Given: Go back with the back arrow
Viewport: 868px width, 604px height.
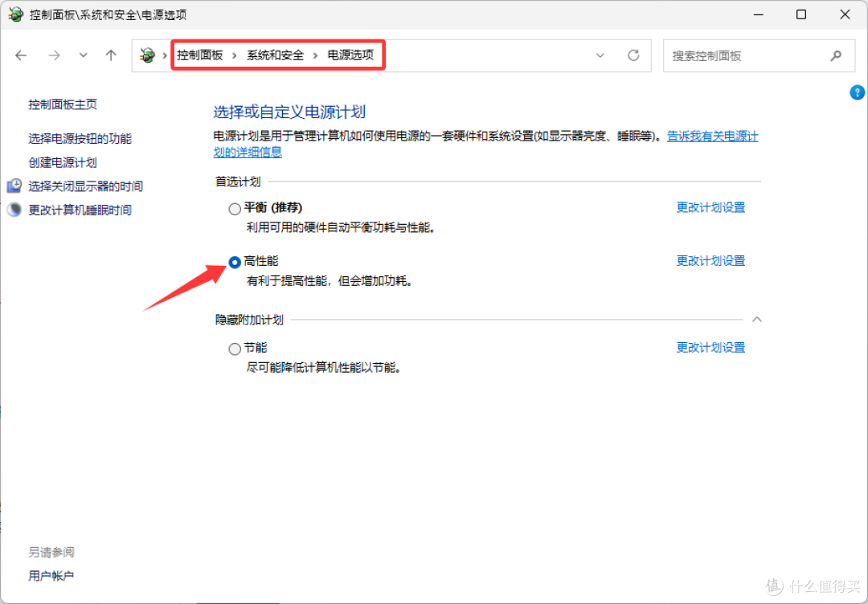Looking at the screenshot, I should 21,55.
